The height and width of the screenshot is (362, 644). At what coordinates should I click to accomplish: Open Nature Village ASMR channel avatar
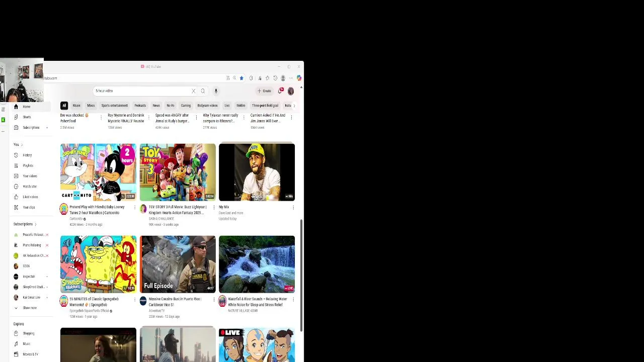click(x=222, y=301)
